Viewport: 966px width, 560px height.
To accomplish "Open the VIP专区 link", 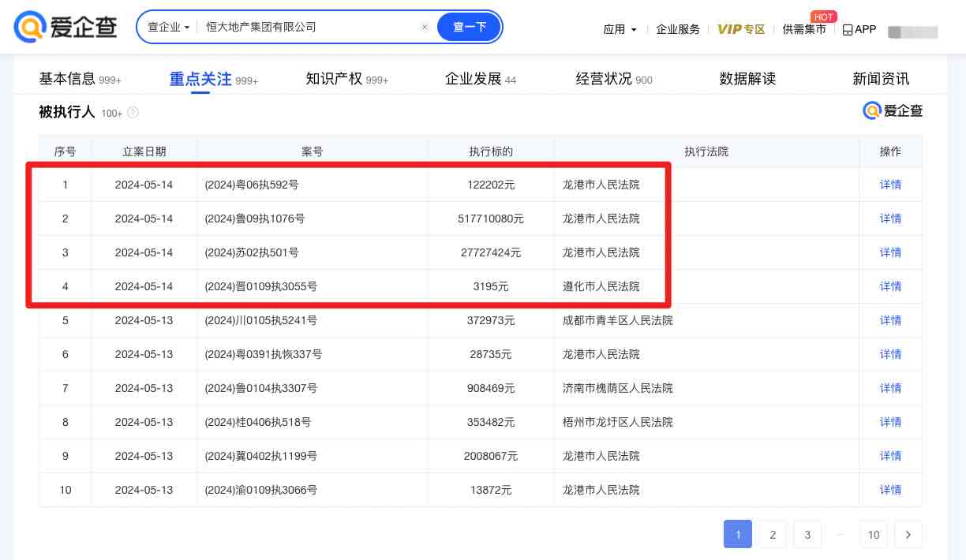I will (x=741, y=29).
